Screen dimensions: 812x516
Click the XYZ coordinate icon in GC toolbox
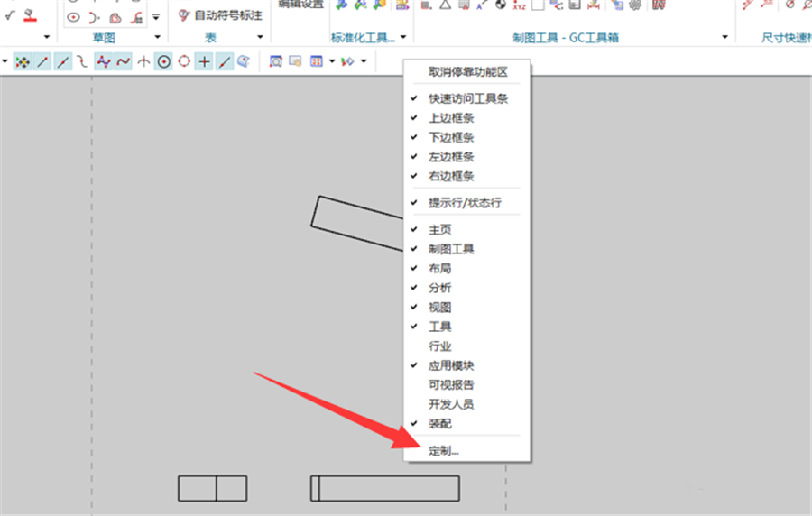coord(519,5)
